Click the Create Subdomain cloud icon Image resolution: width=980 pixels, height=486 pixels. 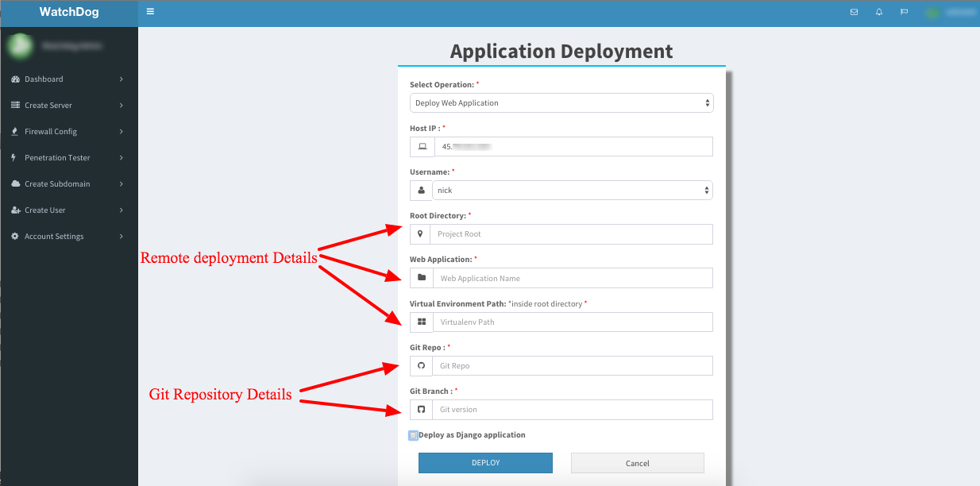pos(16,184)
